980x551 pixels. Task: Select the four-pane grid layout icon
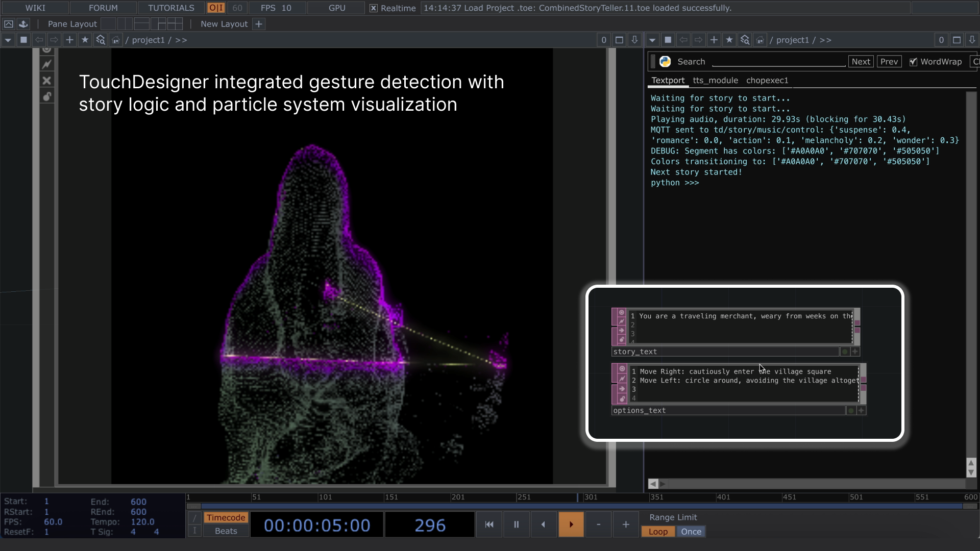175,24
